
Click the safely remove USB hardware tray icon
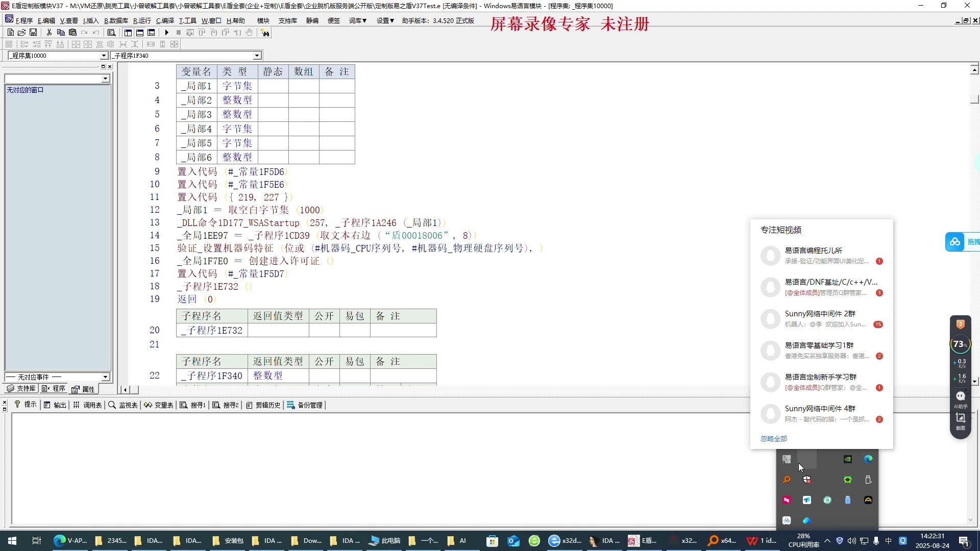(868, 480)
